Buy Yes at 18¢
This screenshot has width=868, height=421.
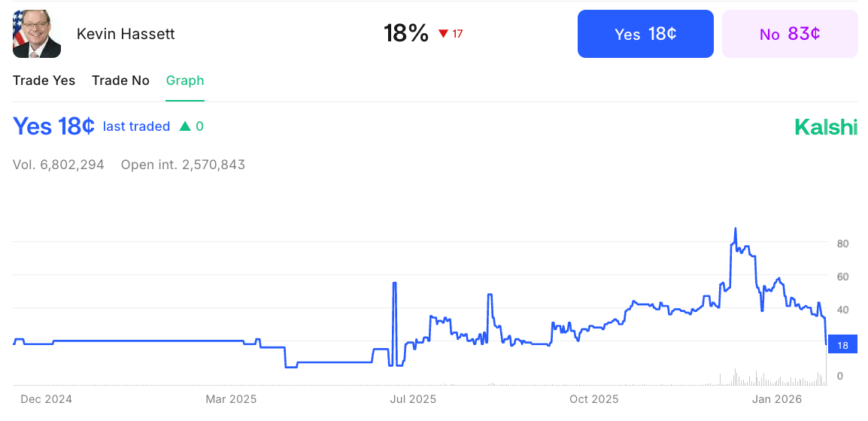645,34
